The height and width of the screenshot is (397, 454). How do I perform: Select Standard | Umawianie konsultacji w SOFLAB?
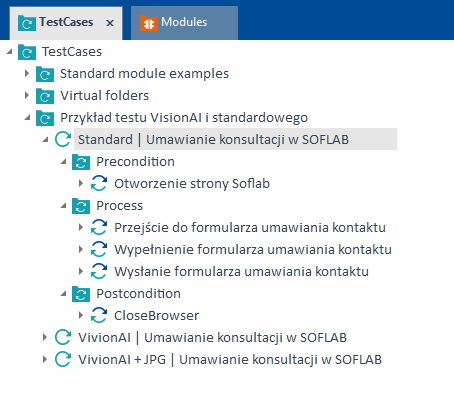(x=213, y=139)
